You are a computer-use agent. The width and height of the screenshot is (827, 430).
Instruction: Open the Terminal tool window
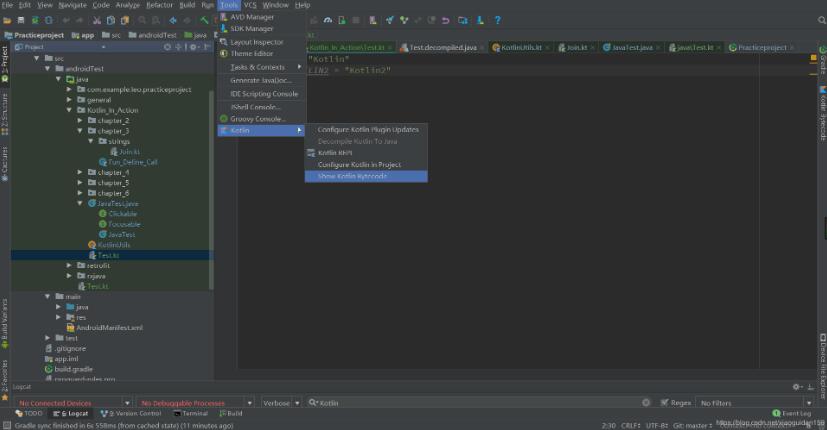click(x=190, y=413)
